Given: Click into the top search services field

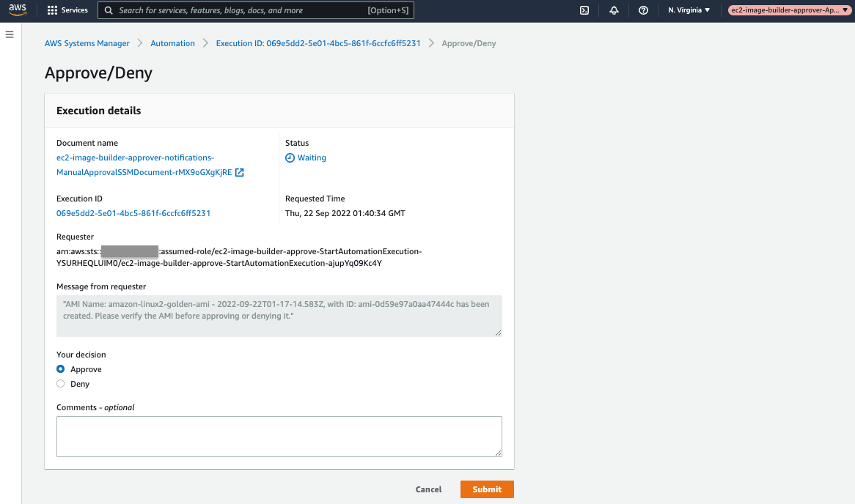Looking at the screenshot, I should (255, 10).
